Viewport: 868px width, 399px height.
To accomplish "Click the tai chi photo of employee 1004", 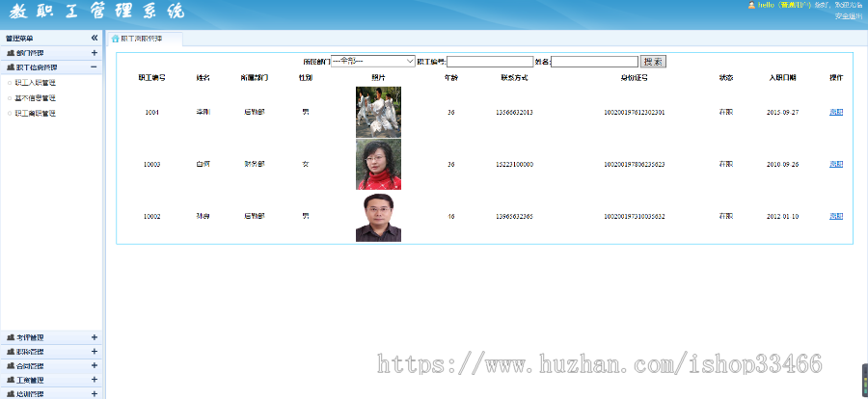I will coord(378,112).
